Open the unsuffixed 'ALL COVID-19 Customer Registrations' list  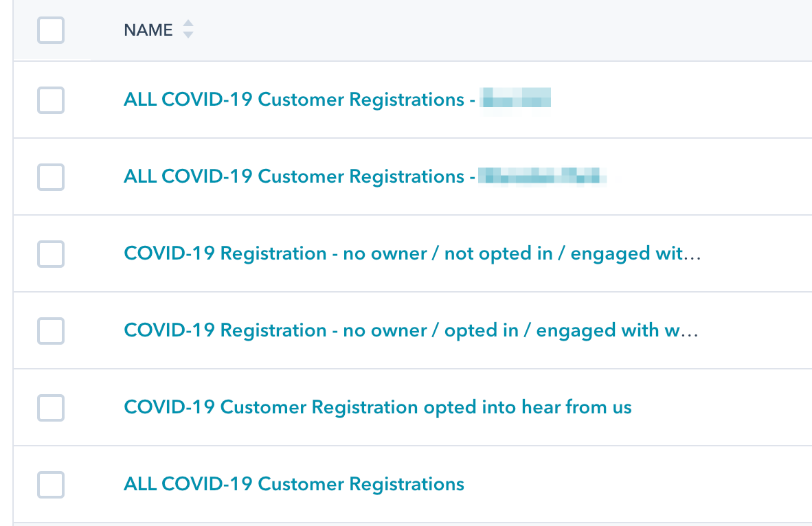pos(293,485)
